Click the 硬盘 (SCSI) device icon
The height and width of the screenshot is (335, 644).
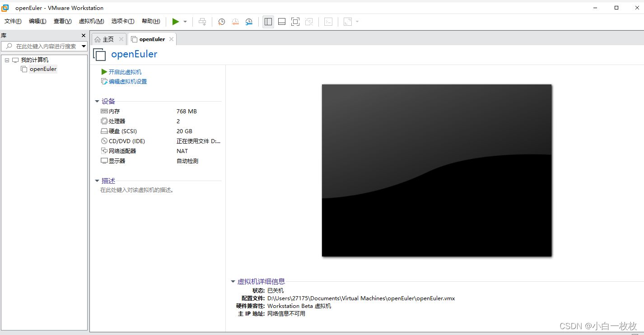pos(104,131)
